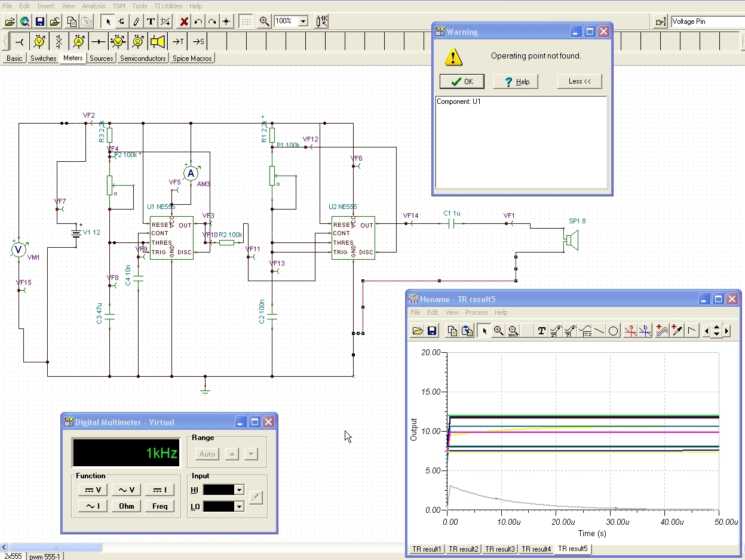Open the Semiconductors component tab
The image size is (745, 560).
(x=143, y=59)
